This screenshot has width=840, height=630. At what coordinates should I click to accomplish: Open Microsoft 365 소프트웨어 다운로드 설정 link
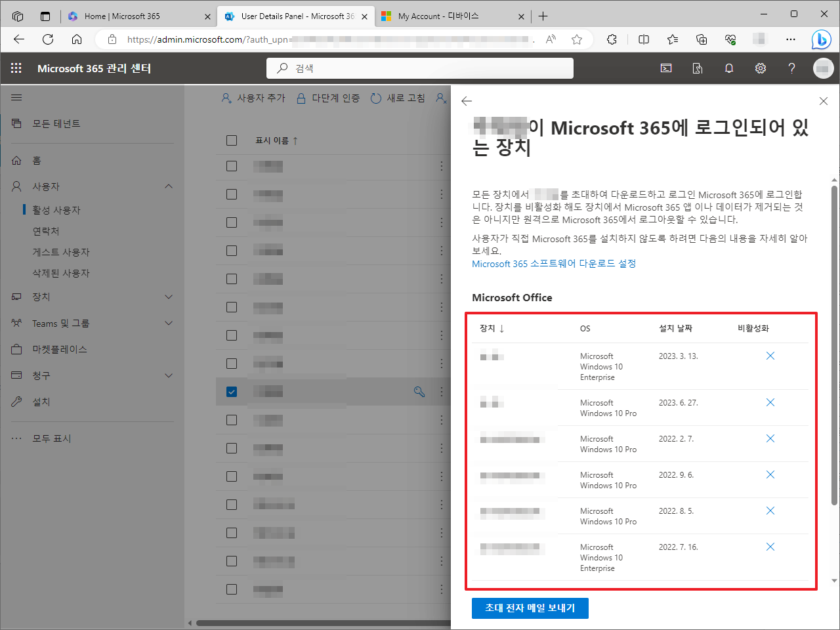[554, 263]
